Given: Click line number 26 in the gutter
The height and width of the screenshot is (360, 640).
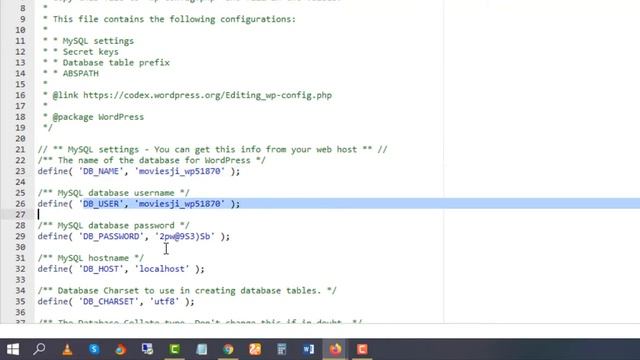Looking at the screenshot, I should click(20, 204).
